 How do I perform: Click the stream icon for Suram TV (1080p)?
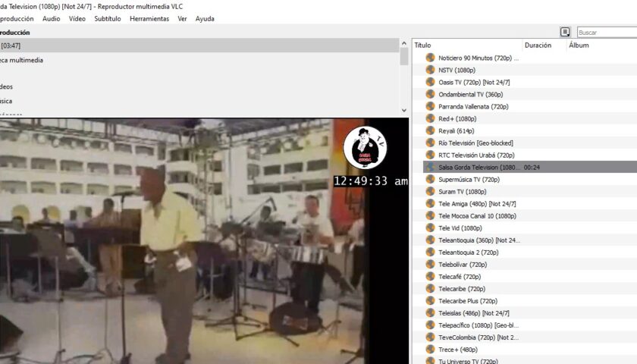430,191
